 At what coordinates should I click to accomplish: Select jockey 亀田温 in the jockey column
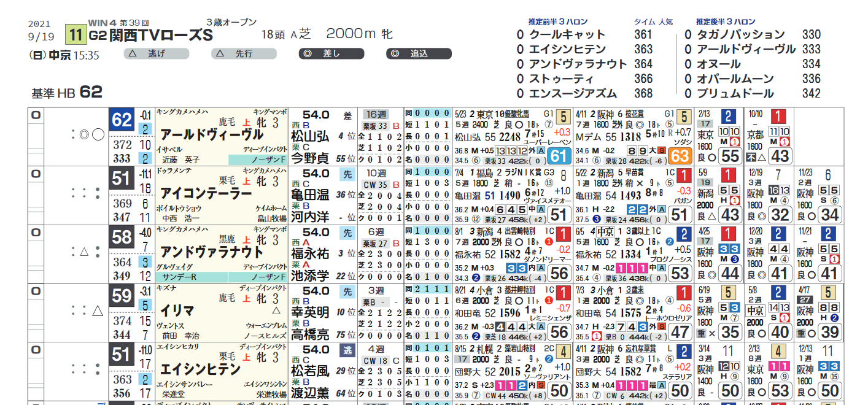click(x=311, y=195)
